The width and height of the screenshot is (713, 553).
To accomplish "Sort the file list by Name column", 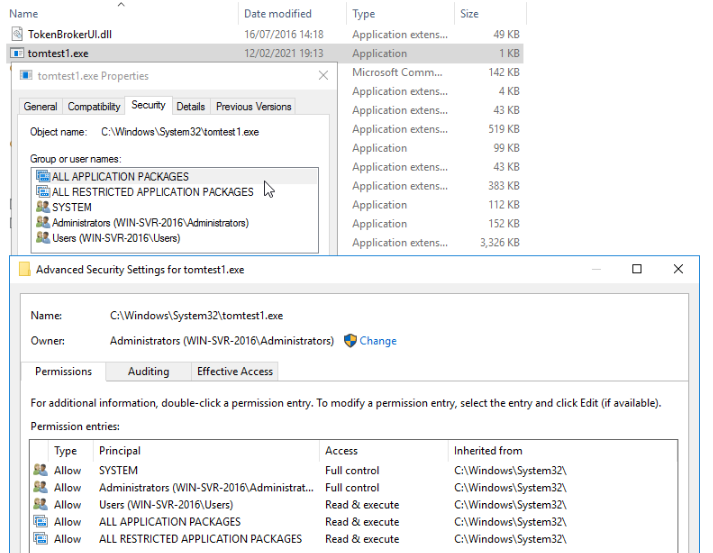I will pos(23,14).
